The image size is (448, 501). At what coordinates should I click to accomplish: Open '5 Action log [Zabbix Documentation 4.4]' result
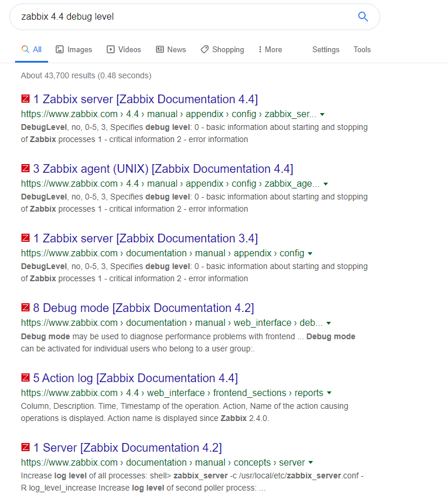[136, 378]
